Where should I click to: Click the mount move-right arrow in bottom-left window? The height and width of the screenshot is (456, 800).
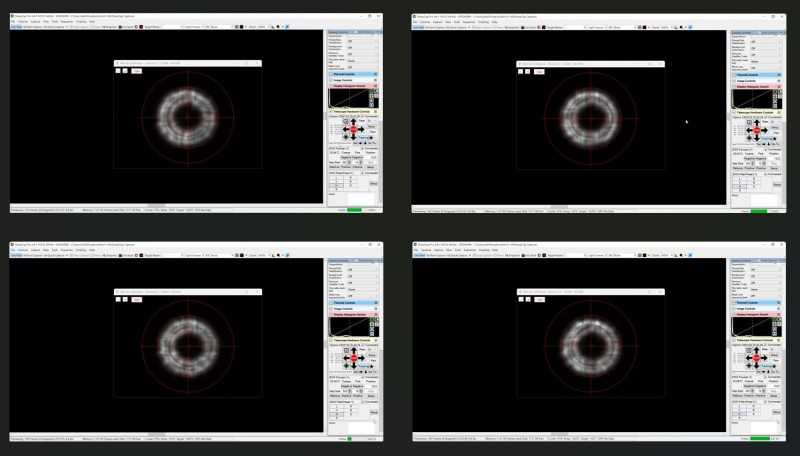pos(361,358)
